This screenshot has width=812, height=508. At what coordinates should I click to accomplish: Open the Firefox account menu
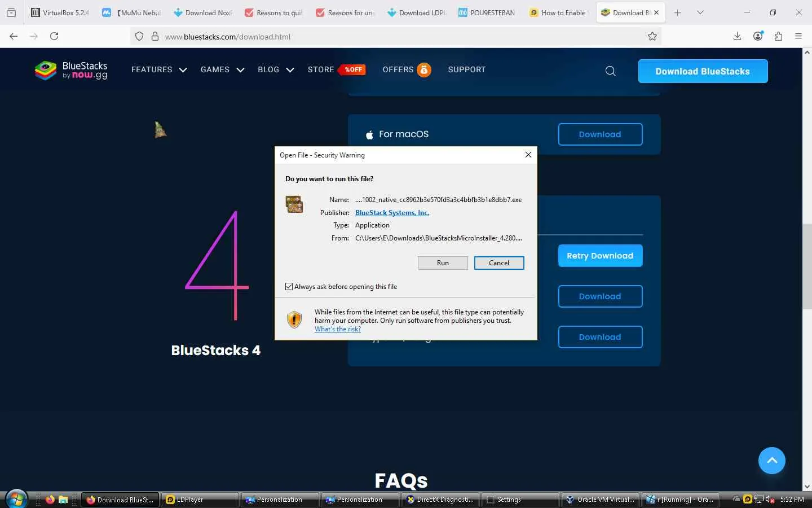coord(758,36)
